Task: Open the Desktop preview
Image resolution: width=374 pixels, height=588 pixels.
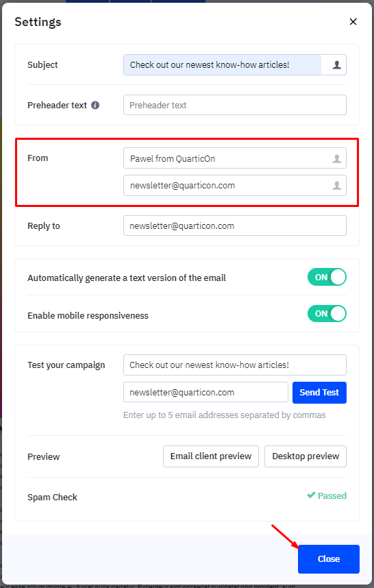Action: (306, 456)
